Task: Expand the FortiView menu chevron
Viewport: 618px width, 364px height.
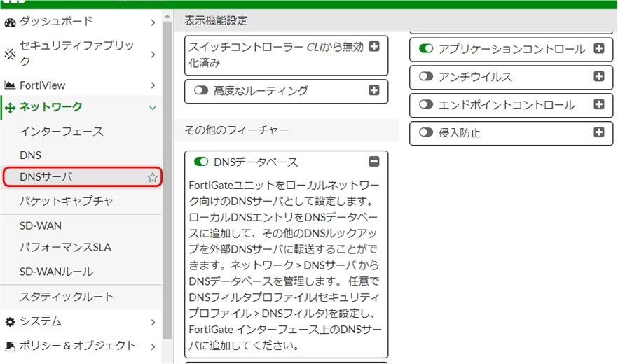Action: coord(153,85)
